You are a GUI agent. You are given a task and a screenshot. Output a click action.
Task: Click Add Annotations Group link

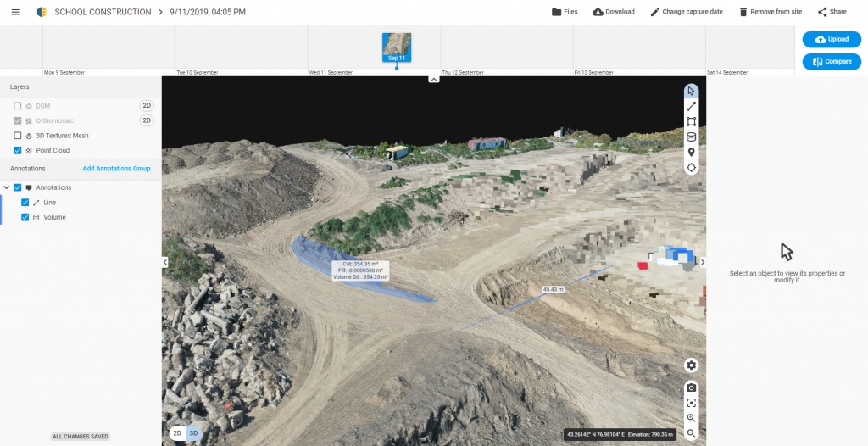click(x=116, y=169)
